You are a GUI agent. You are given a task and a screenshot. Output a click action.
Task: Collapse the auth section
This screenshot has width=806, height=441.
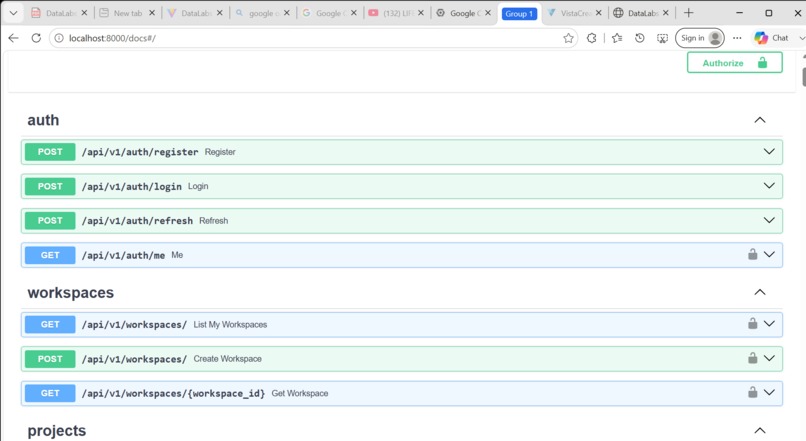tap(760, 120)
